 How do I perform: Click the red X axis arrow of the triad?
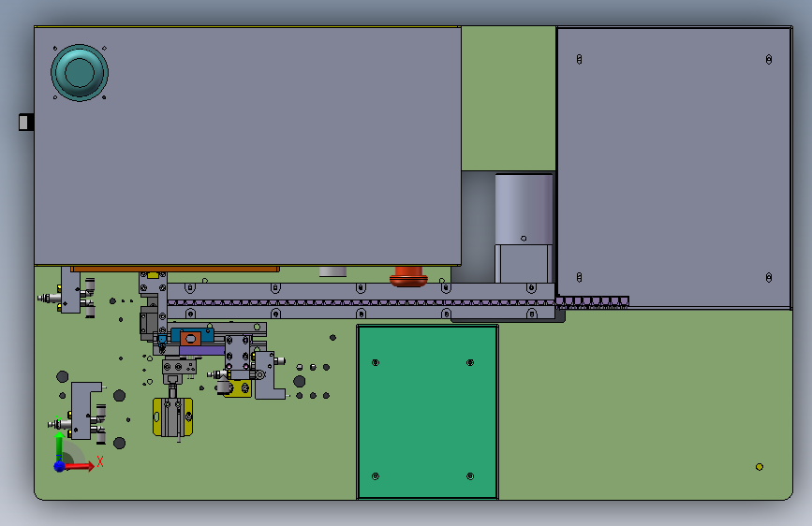80,466
